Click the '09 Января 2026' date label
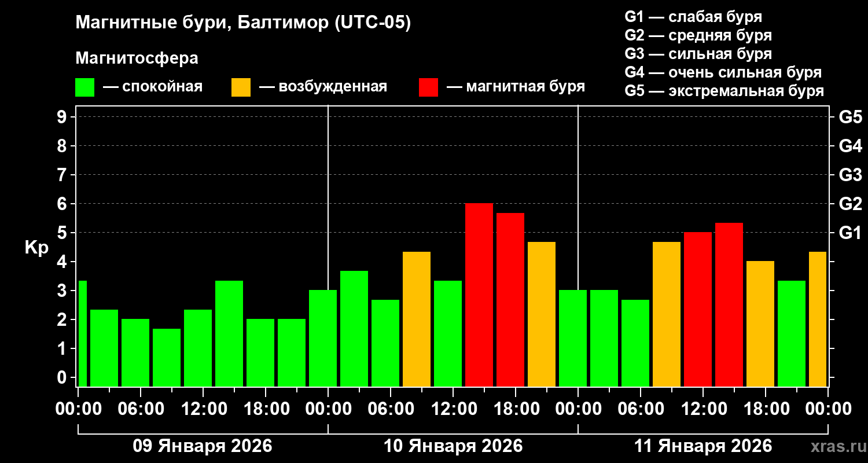 tap(203, 446)
